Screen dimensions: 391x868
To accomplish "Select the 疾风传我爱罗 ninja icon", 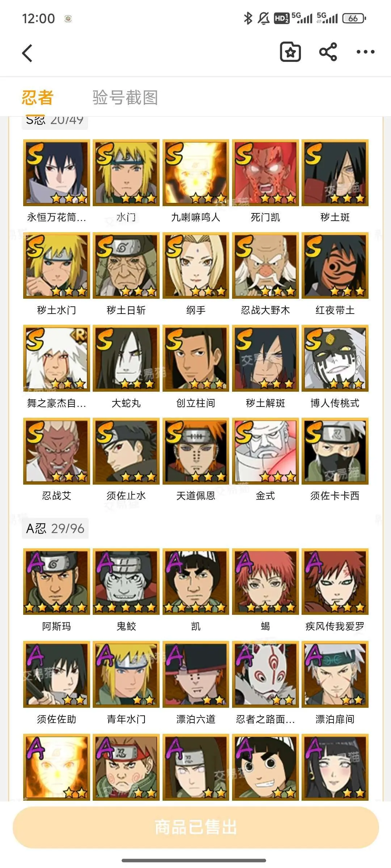I will coord(335,582).
